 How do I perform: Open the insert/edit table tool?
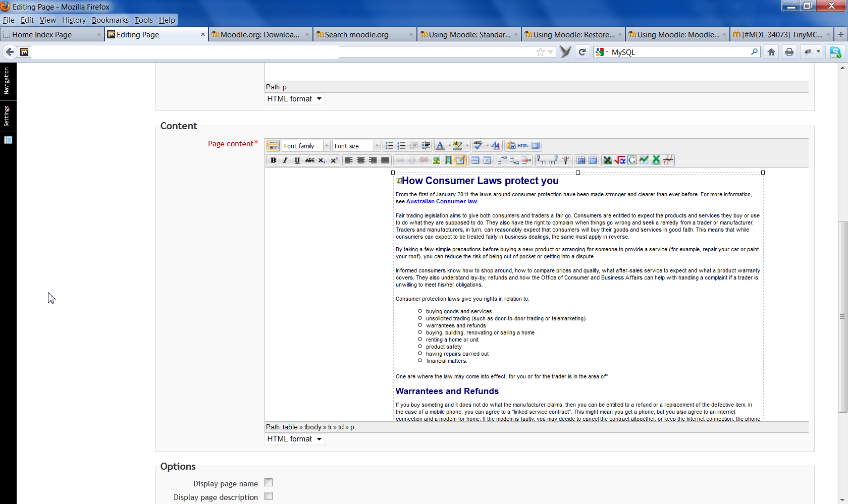pyautogui.click(x=460, y=160)
